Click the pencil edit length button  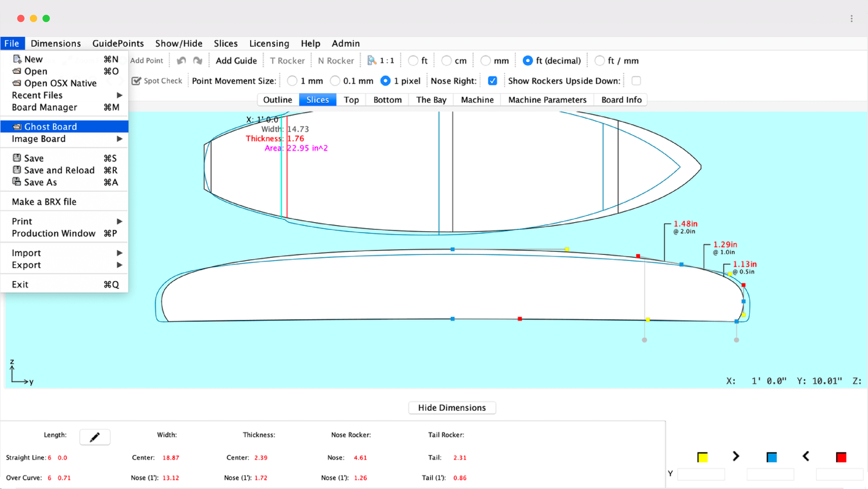pyautogui.click(x=95, y=437)
